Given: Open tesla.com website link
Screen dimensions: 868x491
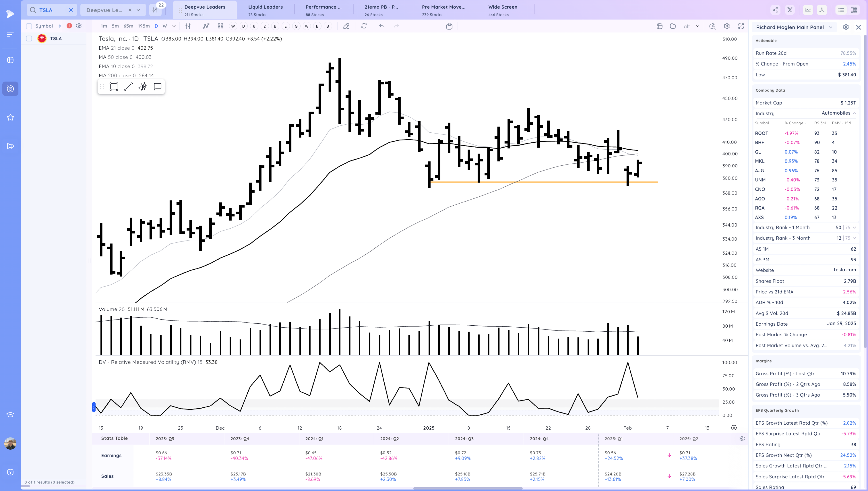Looking at the screenshot, I should pyautogui.click(x=844, y=270).
